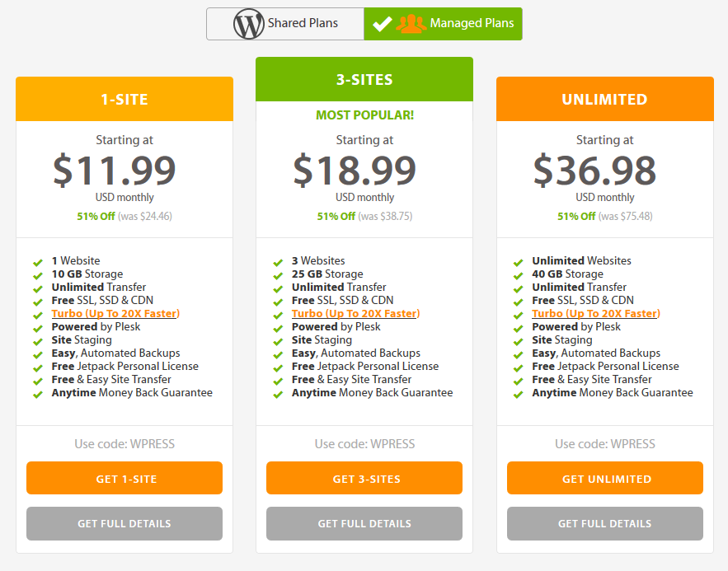The width and height of the screenshot is (728, 571).
Task: Click the WordPress logo icon
Action: (x=248, y=24)
